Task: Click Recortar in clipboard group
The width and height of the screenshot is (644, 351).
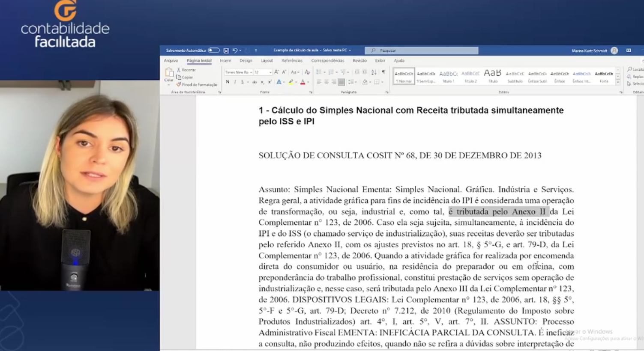Action: (186, 70)
